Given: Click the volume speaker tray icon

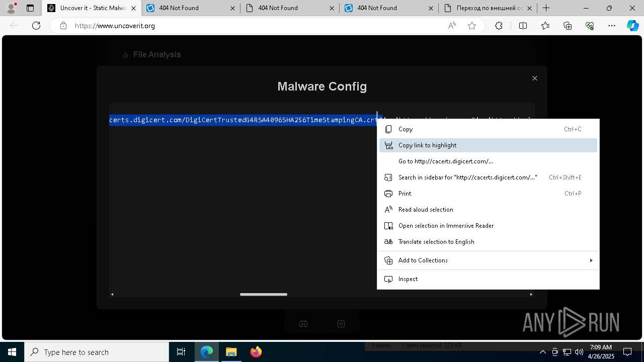Looking at the screenshot, I should pos(579,352).
